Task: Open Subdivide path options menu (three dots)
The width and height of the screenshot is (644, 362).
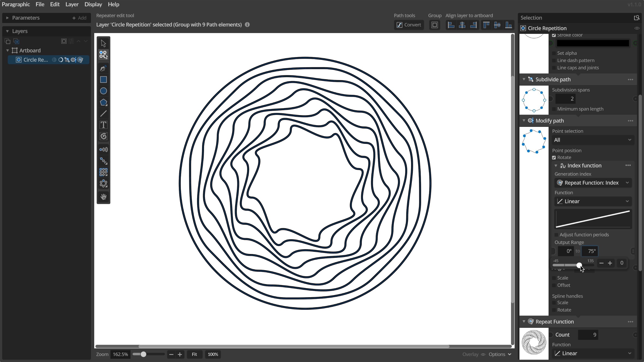Action: tap(630, 80)
